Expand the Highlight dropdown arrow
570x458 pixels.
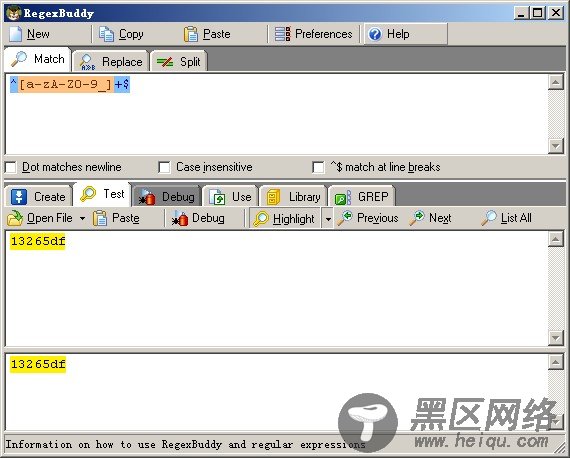click(x=328, y=219)
